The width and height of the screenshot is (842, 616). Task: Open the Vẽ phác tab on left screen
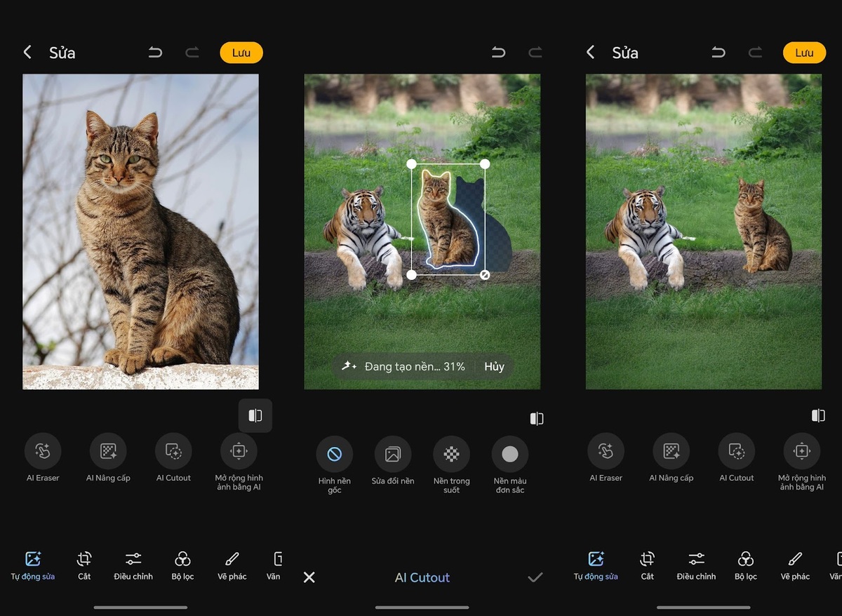[232, 566]
